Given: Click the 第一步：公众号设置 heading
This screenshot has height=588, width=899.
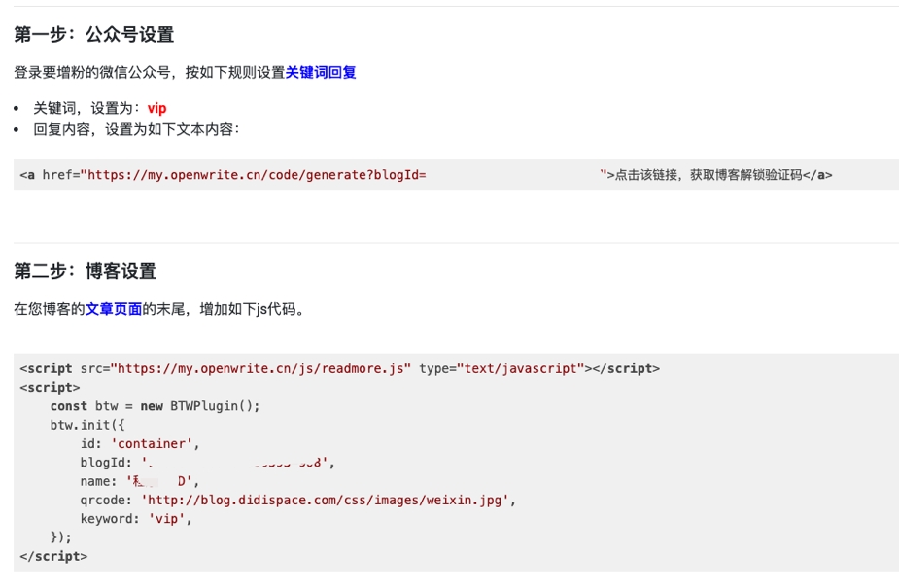Looking at the screenshot, I should point(94,35).
